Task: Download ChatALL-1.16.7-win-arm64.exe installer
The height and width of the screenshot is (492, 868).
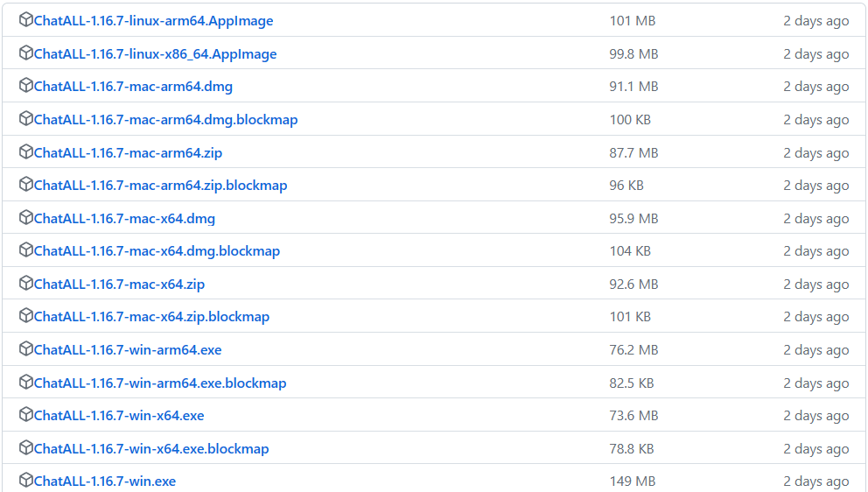Action: click(128, 350)
